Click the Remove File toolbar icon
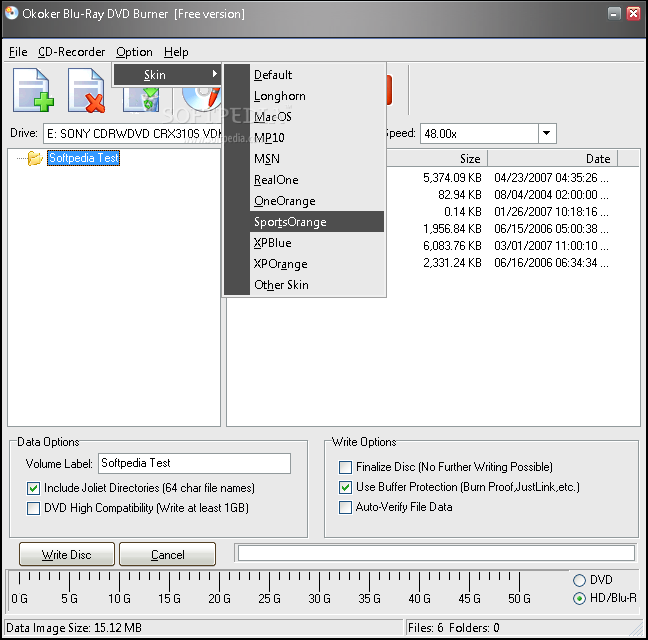The image size is (648, 640). pos(86,90)
